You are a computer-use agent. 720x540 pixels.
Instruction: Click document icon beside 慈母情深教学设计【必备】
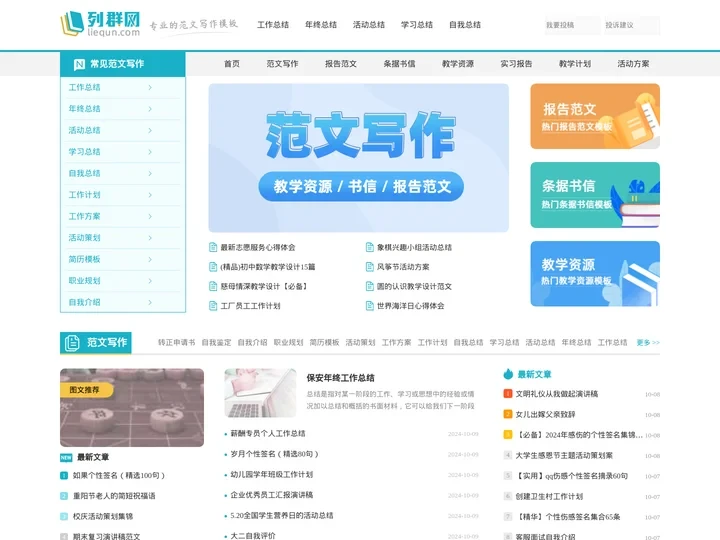213,287
